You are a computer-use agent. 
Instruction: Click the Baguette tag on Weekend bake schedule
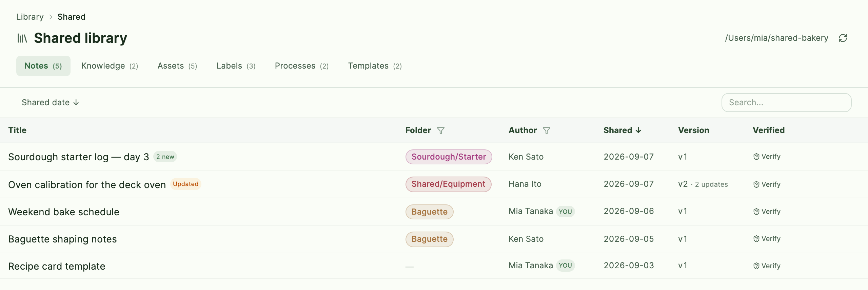429,212
